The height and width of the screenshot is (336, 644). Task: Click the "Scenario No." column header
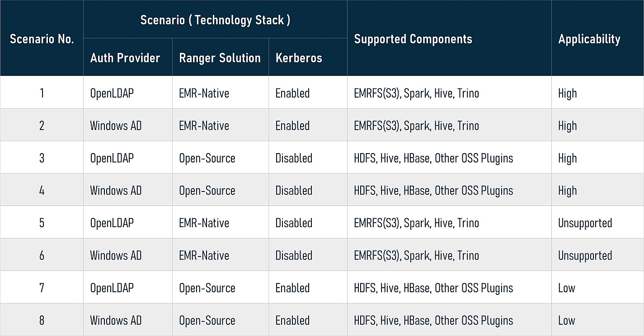pos(42,39)
